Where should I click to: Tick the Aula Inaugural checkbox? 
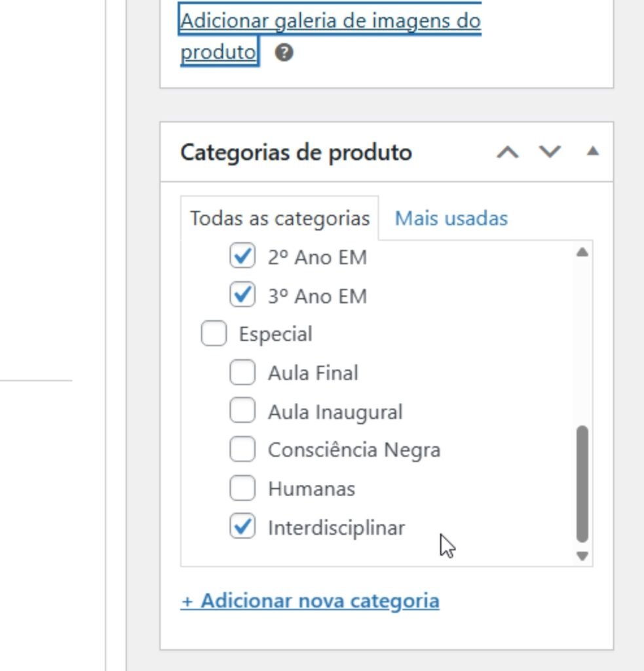click(x=242, y=412)
